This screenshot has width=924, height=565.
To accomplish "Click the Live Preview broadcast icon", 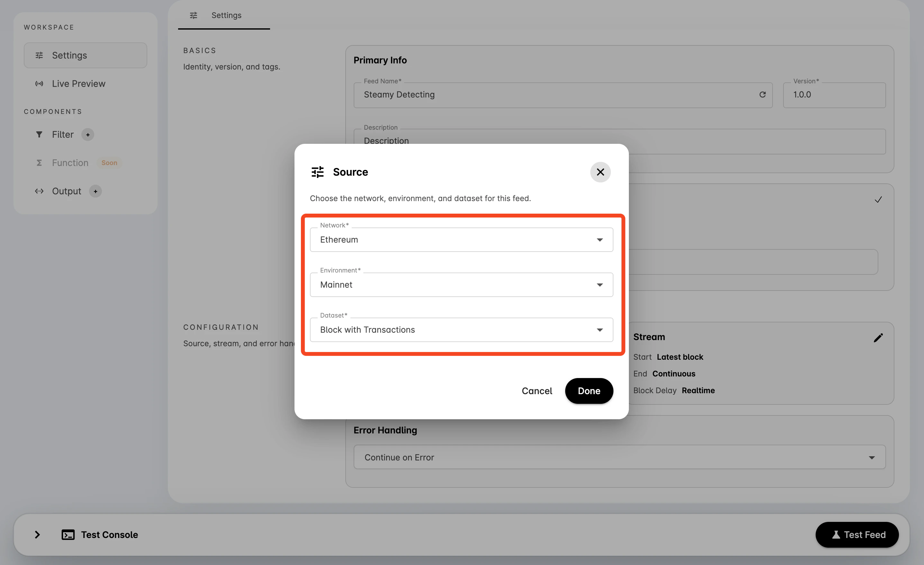I will [x=39, y=83].
